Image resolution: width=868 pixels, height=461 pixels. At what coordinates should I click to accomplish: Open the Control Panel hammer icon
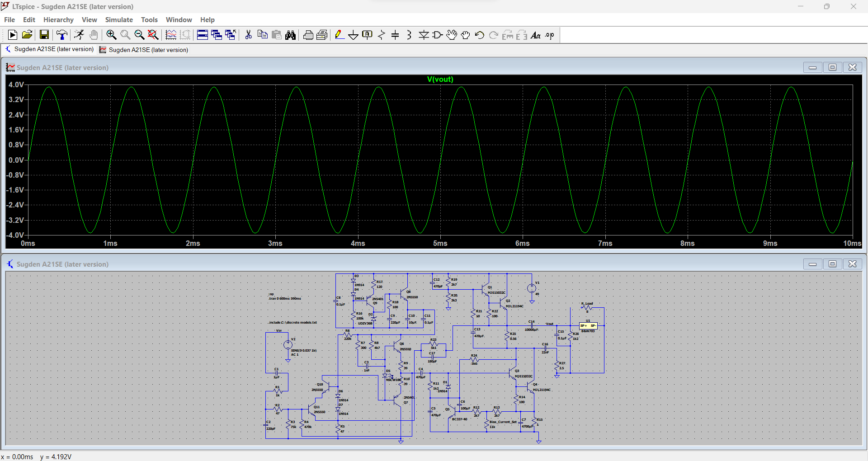[62, 35]
